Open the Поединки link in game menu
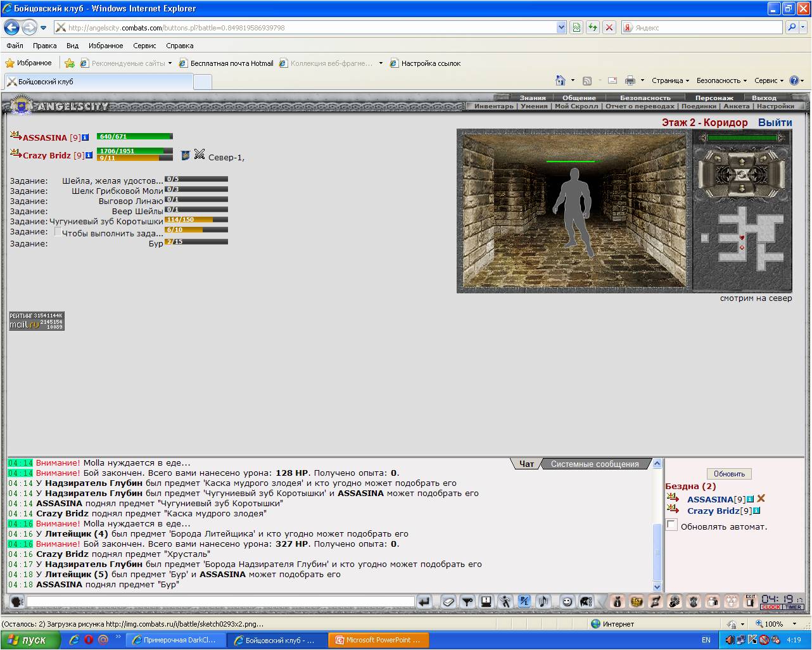Image resolution: width=812 pixels, height=650 pixels. click(x=699, y=106)
